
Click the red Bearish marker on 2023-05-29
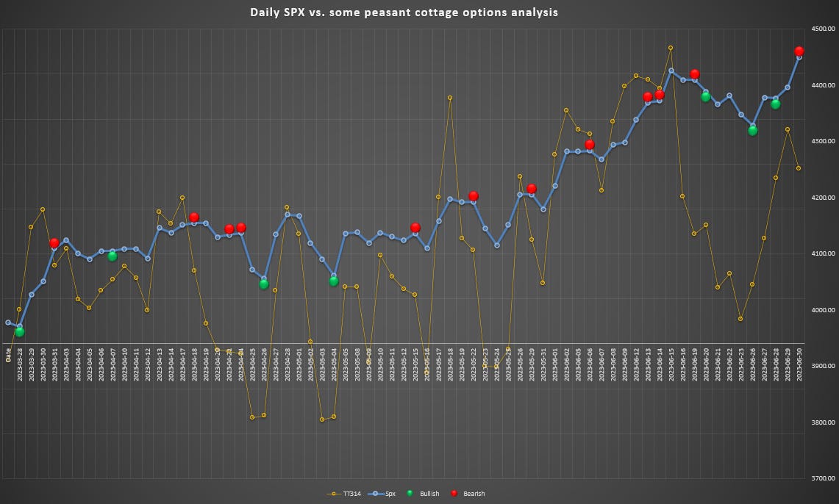pos(532,189)
